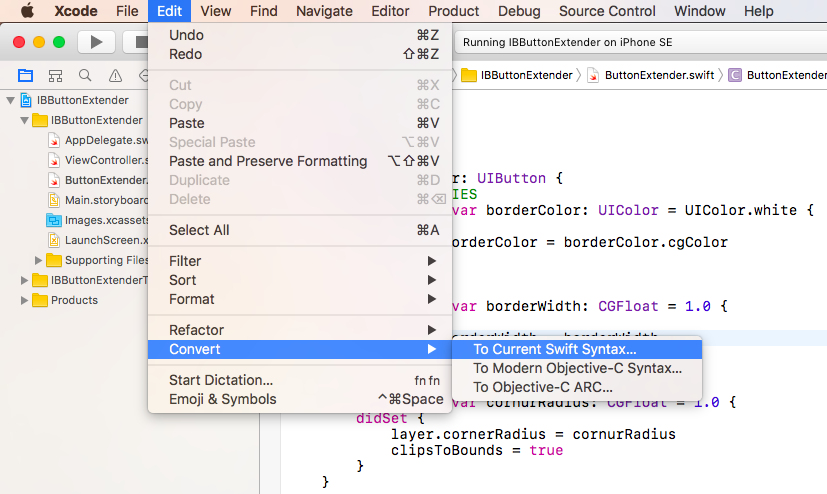Choose Redo from Edit menu
Image resolution: width=827 pixels, height=494 pixels.
tap(300, 54)
